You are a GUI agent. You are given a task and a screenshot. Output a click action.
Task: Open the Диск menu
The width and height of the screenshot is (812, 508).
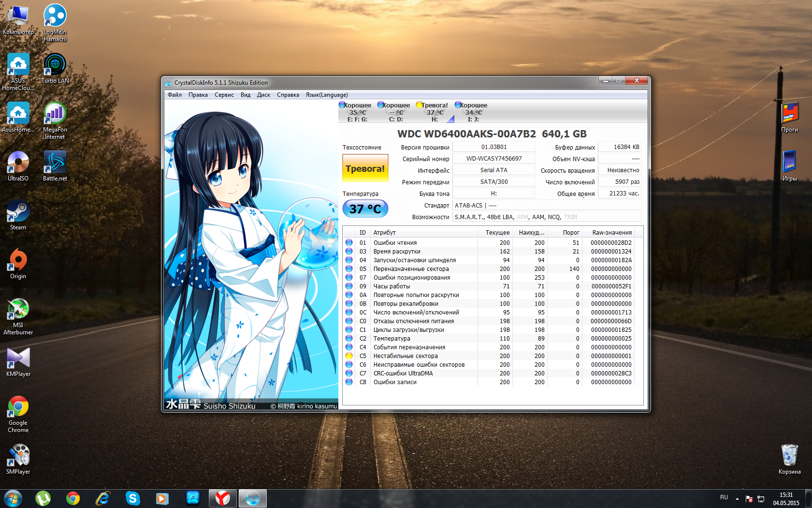263,95
